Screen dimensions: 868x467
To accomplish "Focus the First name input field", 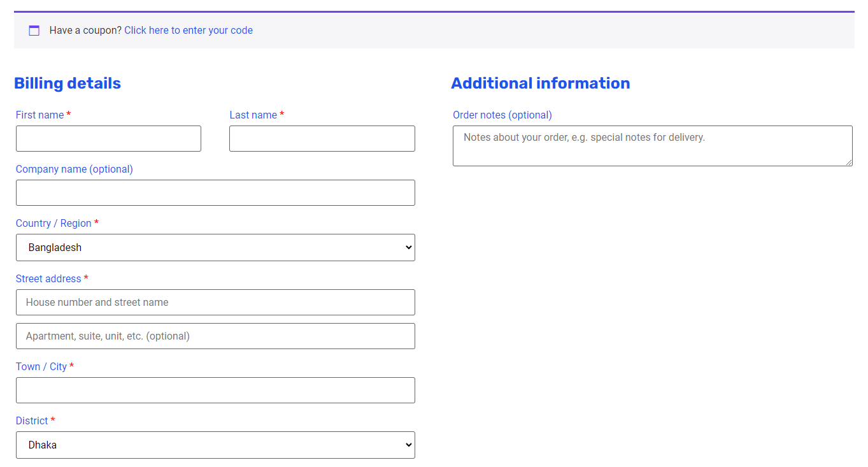I will [108, 138].
